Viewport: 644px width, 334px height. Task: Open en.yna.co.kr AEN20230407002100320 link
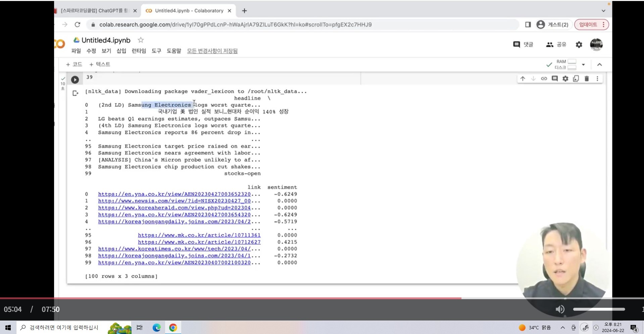174,263
